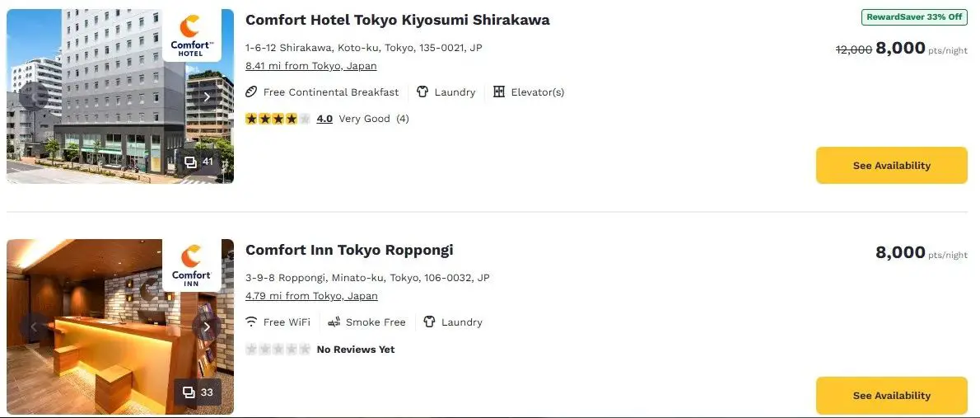980x418 pixels.
Task: Open the Comfort Inn Tokyo Roppongi title
Action: [349, 250]
